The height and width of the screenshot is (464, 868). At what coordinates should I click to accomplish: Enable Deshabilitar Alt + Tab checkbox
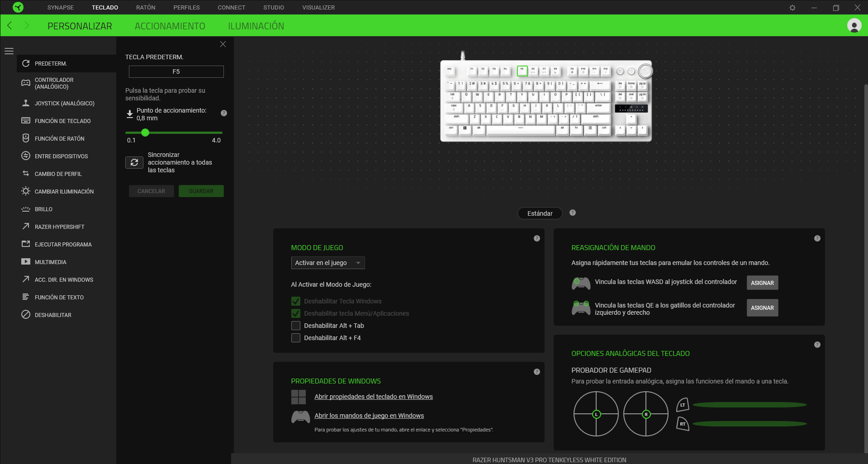(296, 326)
